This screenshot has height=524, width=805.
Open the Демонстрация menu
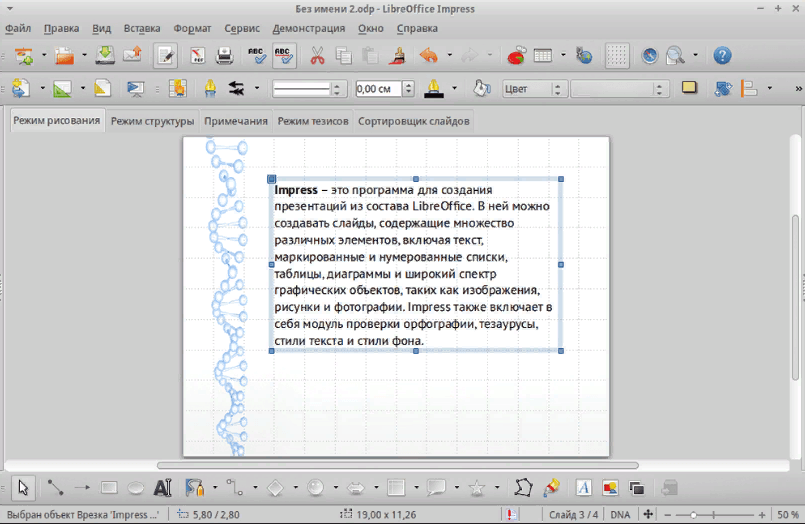click(309, 28)
